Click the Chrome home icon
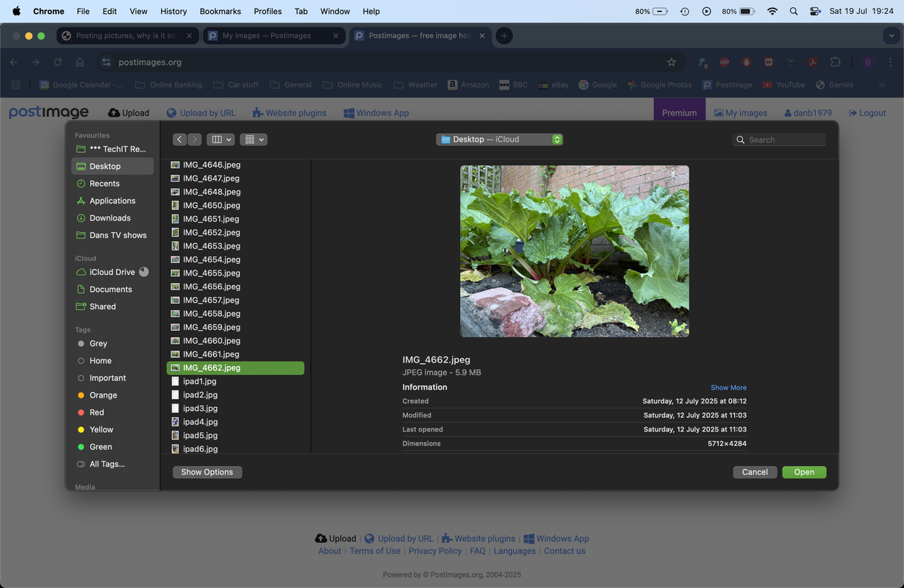Screen dimensions: 904x588 [80, 62]
